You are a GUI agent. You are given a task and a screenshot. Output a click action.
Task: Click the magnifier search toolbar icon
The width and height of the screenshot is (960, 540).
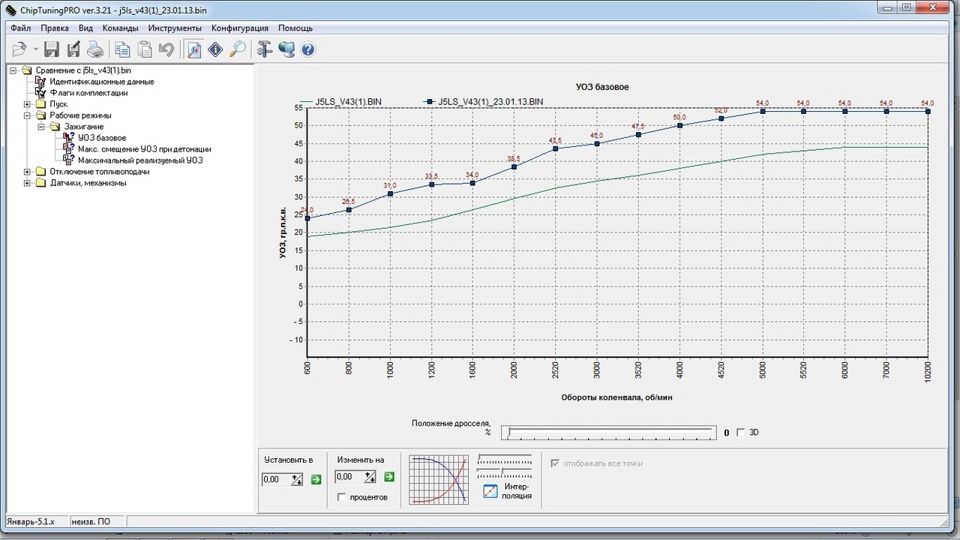[x=238, y=49]
